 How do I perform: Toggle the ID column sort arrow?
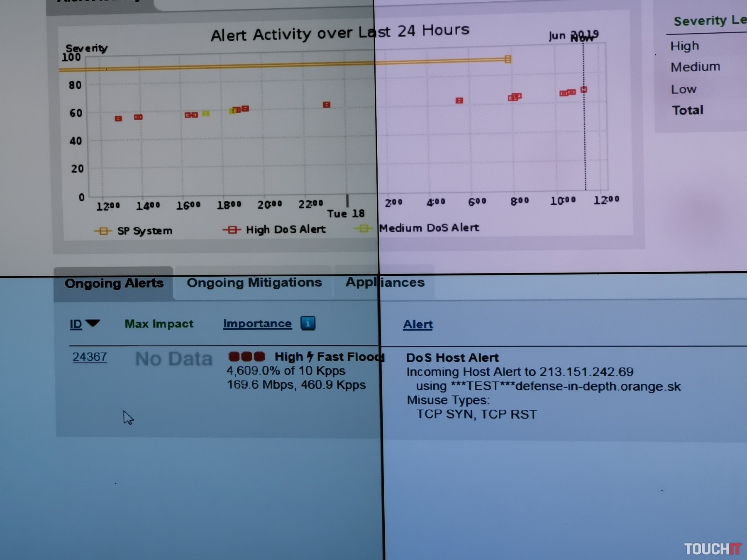point(93,323)
